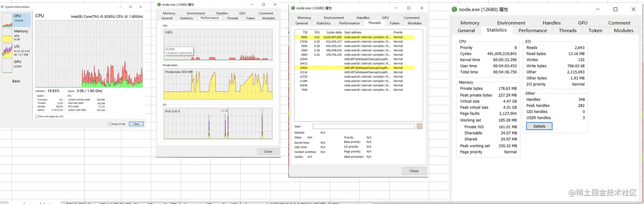Select the highlighted thread row with TID 15924
Image resolution: width=644 pixels, height=204 pixels.
pyautogui.click(x=354, y=68)
